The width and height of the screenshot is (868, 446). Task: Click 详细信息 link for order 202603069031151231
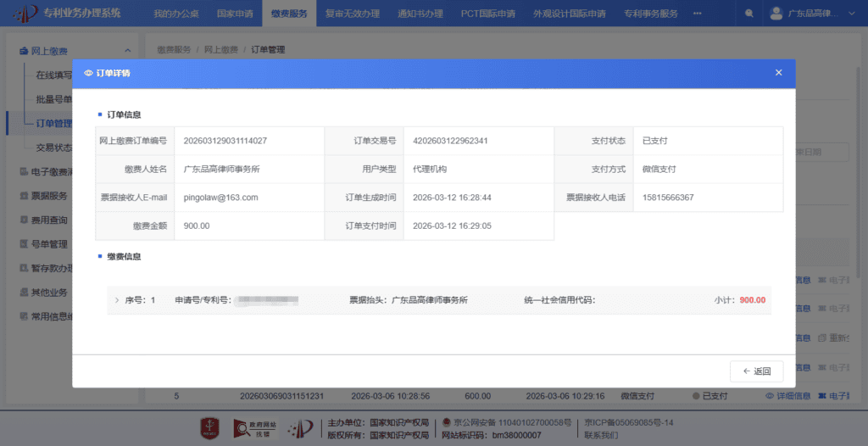(x=788, y=396)
